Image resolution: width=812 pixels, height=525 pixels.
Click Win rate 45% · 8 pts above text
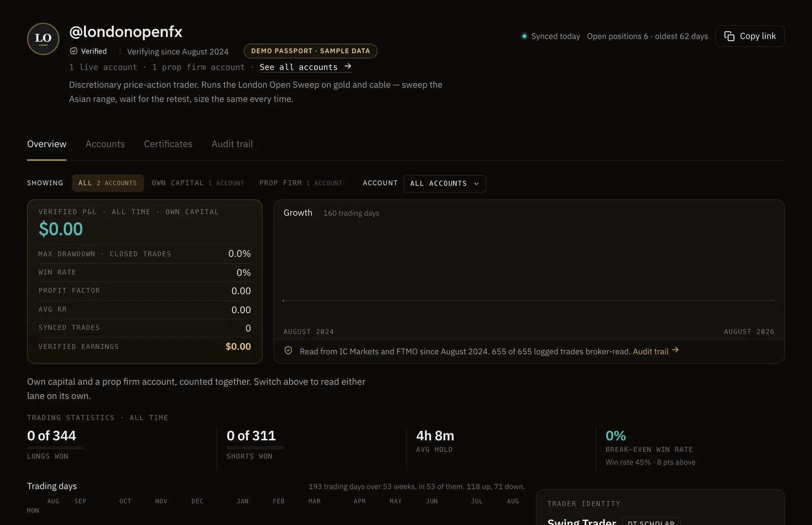click(x=650, y=462)
